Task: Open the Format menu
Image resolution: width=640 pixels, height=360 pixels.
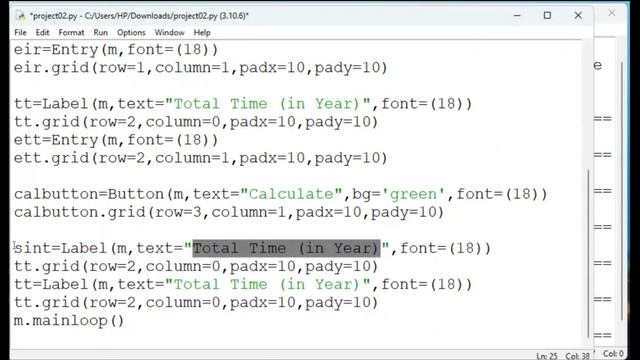Action: 71,33
